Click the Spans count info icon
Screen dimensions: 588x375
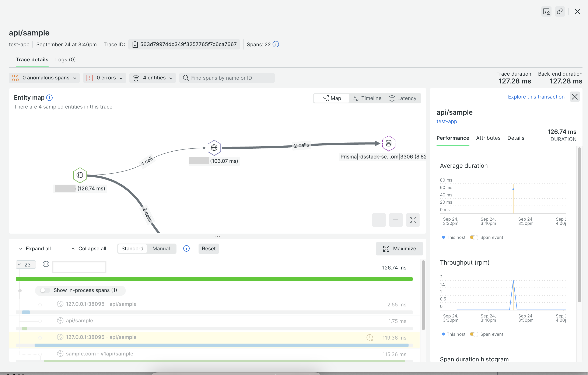(276, 44)
